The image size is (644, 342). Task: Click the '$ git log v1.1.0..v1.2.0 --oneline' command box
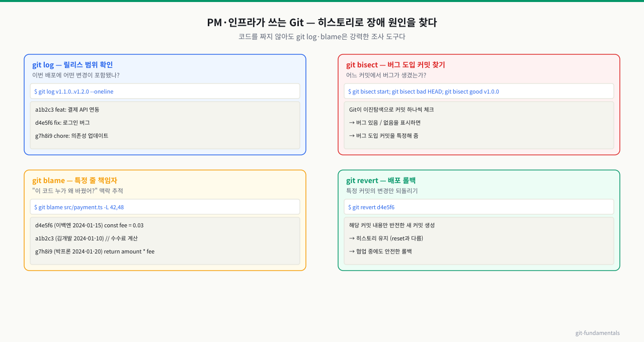click(165, 92)
